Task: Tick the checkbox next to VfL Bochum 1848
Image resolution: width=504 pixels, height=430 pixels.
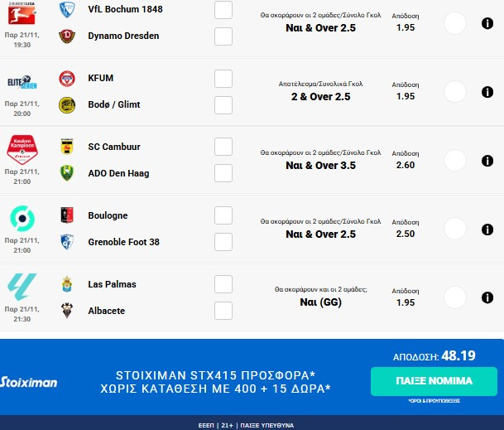Action: tap(223, 10)
